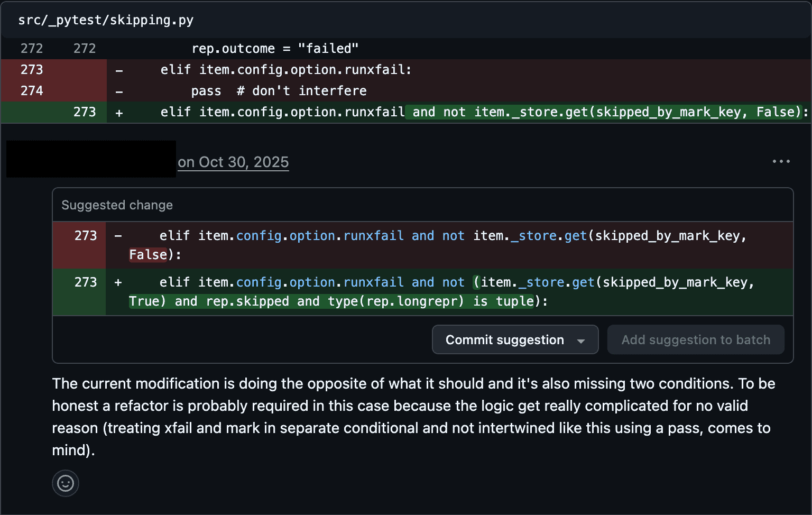Click the minus icon on deleted line 273
This screenshot has width=812, height=515.
click(119, 69)
